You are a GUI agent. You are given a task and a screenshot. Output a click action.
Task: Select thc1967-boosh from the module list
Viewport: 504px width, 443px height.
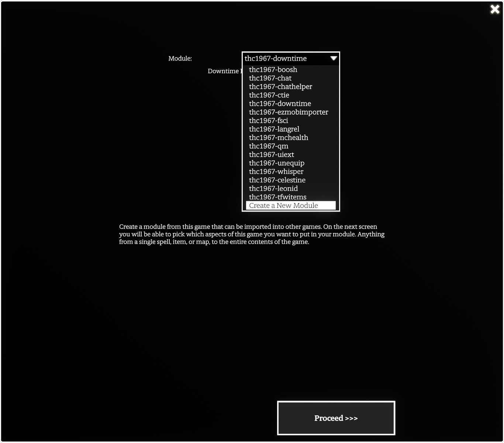pos(273,70)
